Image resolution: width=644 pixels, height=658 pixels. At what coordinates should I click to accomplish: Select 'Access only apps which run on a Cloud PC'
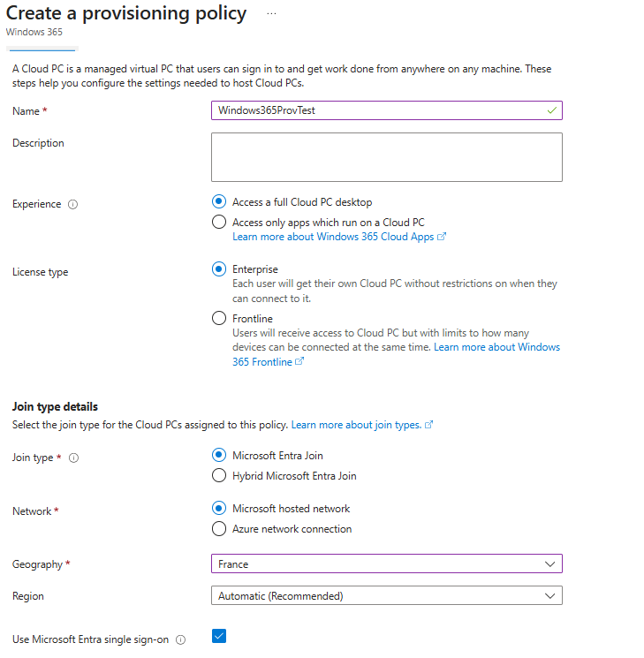(x=219, y=223)
